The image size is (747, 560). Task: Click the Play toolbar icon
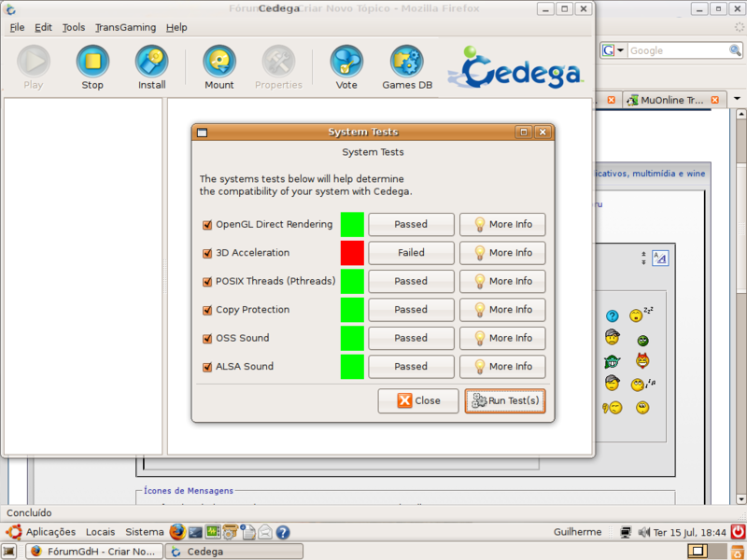pyautogui.click(x=34, y=62)
